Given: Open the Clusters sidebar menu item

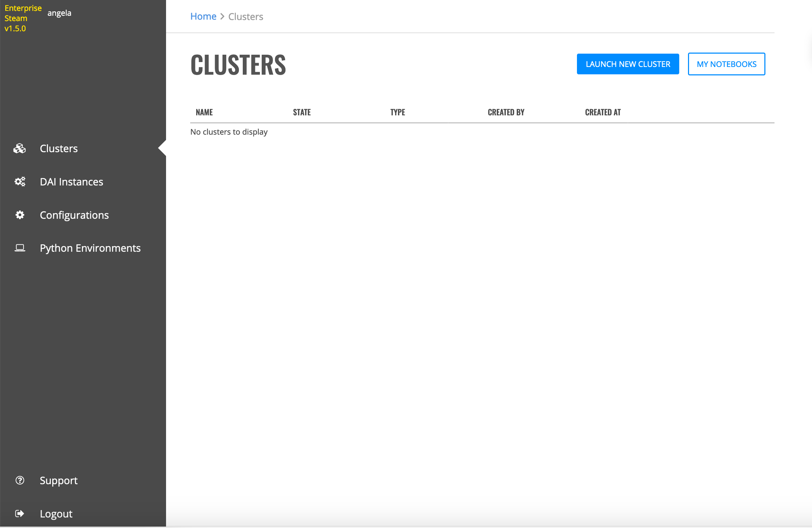Looking at the screenshot, I should click(59, 149).
